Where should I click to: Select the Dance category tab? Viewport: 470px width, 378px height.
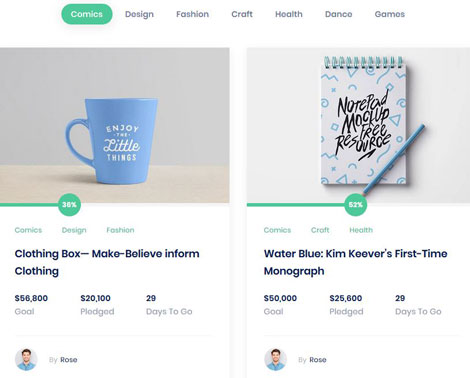[338, 14]
